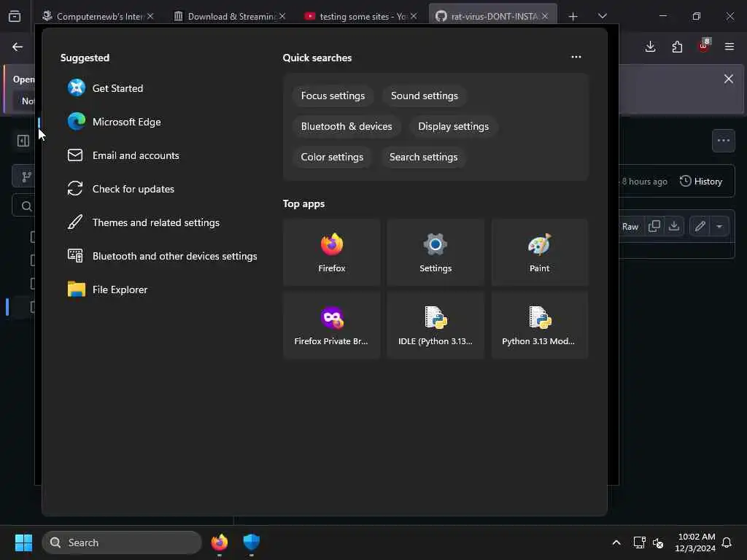Viewport: 747px width, 560px height.
Task: Open Firefox Private Browsing tile
Action: 332,325
